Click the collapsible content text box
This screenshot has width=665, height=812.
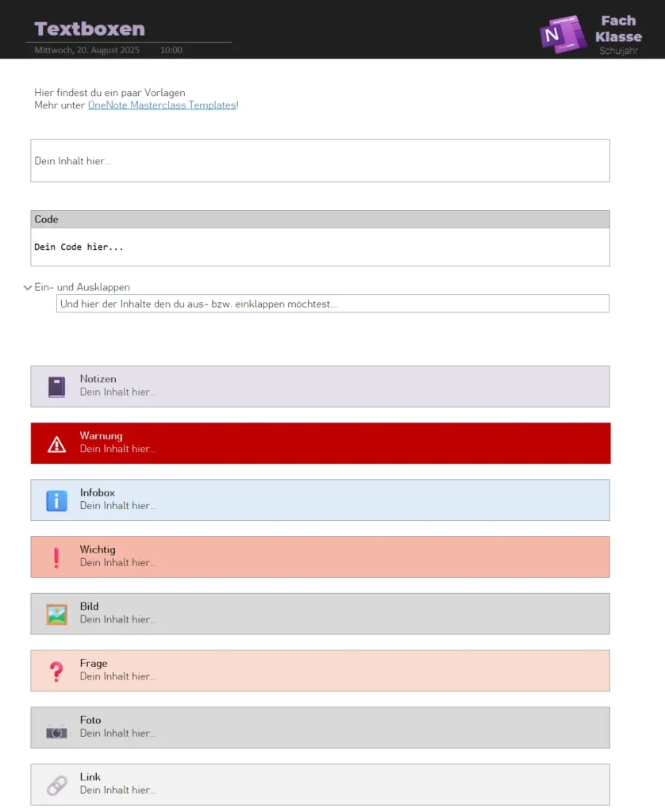tap(332, 304)
